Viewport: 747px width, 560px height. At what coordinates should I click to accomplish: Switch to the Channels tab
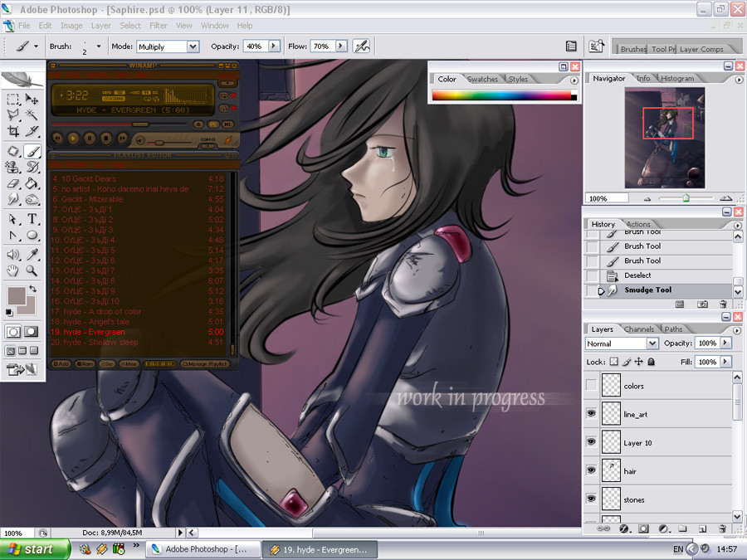tap(639, 329)
